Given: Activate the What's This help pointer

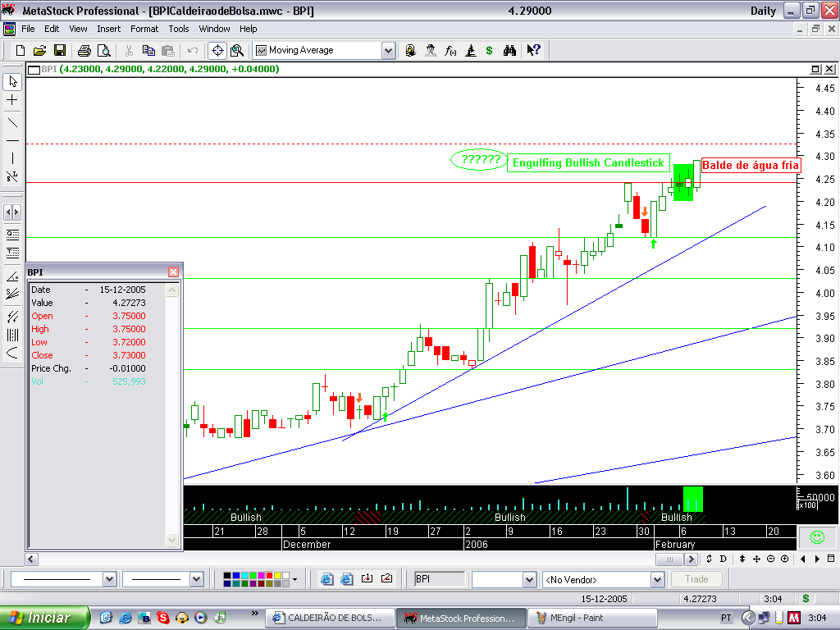Looking at the screenshot, I should pyautogui.click(x=533, y=50).
